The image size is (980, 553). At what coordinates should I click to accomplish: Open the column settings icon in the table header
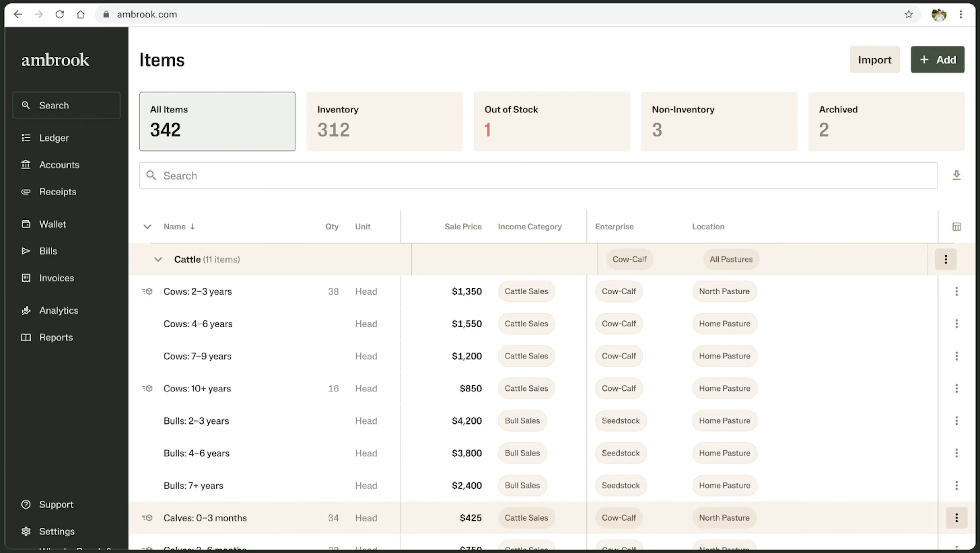(957, 227)
